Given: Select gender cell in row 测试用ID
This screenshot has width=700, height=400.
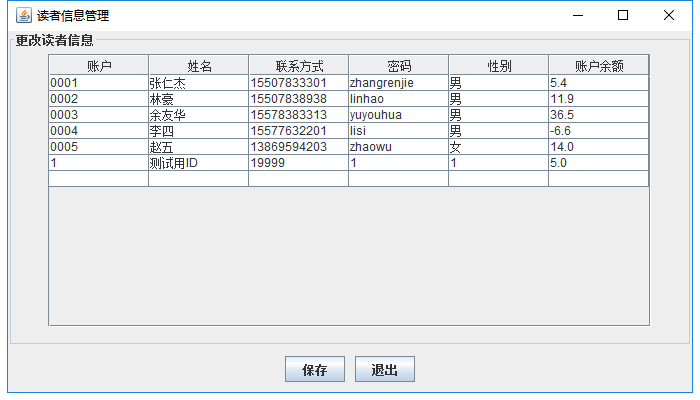Looking at the screenshot, I should (x=499, y=163).
